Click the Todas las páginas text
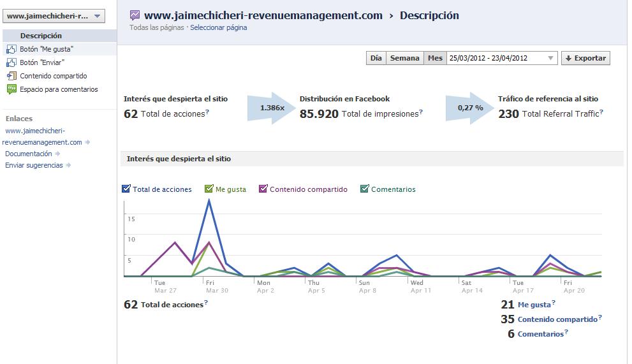This screenshot has height=364, width=632. click(x=156, y=27)
